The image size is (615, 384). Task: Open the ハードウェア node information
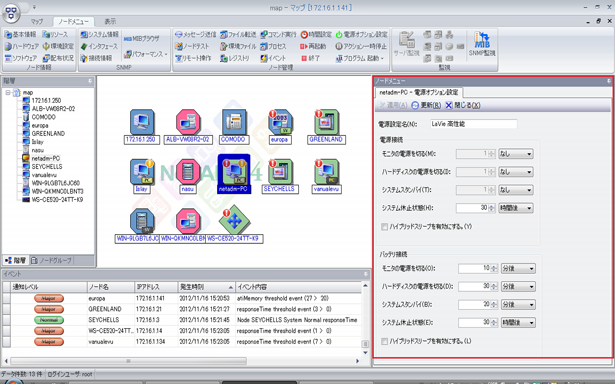pos(22,46)
